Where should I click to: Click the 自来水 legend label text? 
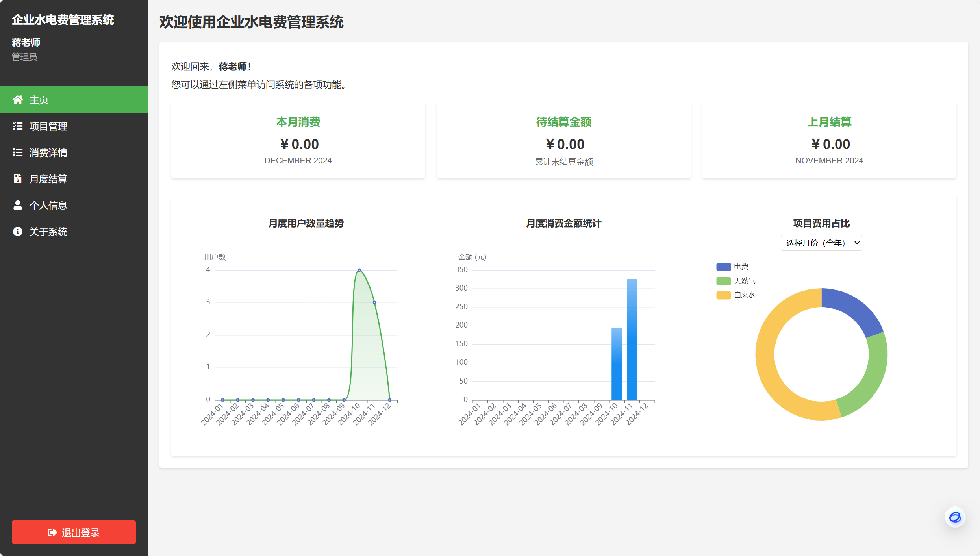coord(745,295)
